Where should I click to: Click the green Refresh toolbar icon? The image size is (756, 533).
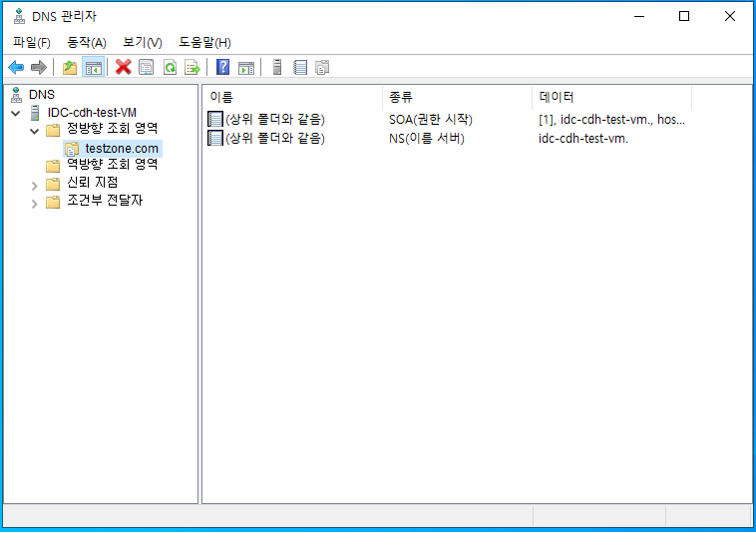coord(170,67)
